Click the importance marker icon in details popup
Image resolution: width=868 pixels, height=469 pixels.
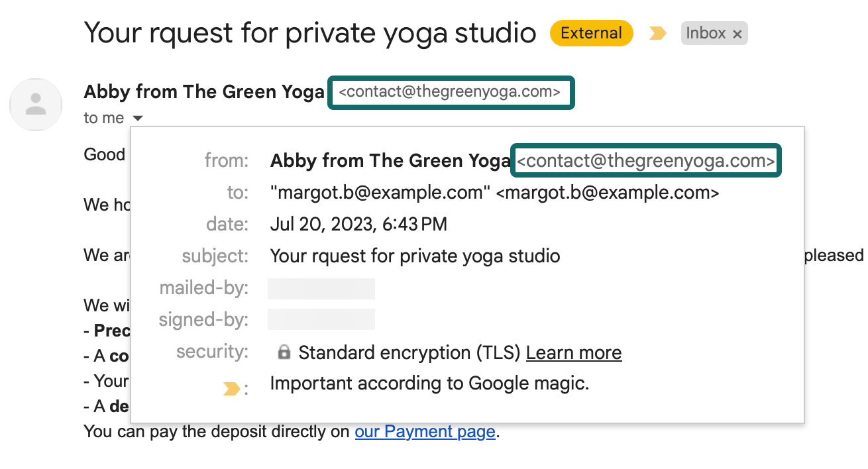point(231,389)
